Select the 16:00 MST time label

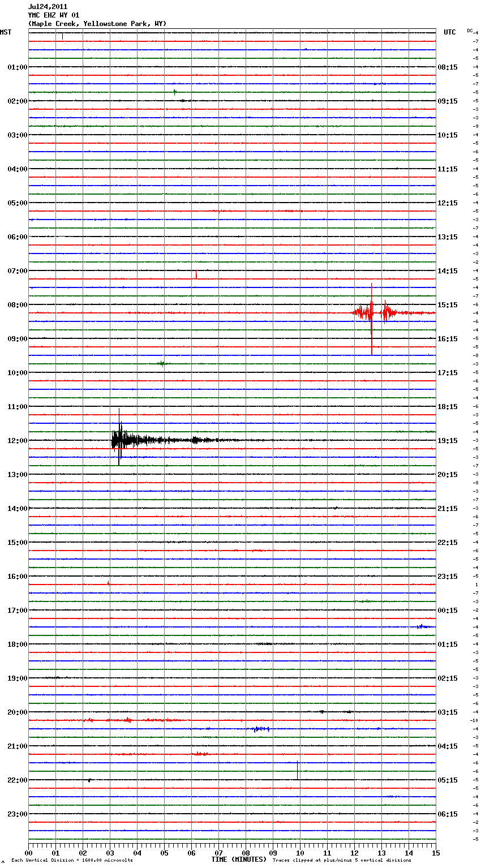tap(18, 577)
